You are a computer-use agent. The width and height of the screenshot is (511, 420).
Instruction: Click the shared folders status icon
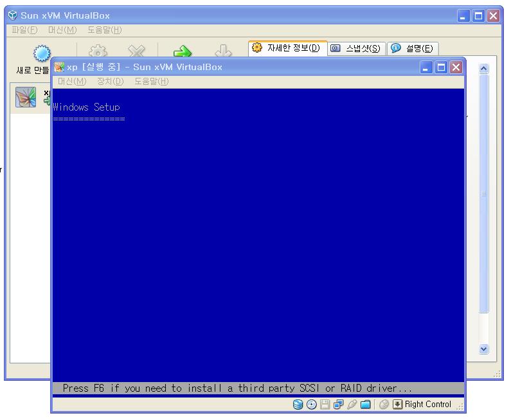click(365, 405)
